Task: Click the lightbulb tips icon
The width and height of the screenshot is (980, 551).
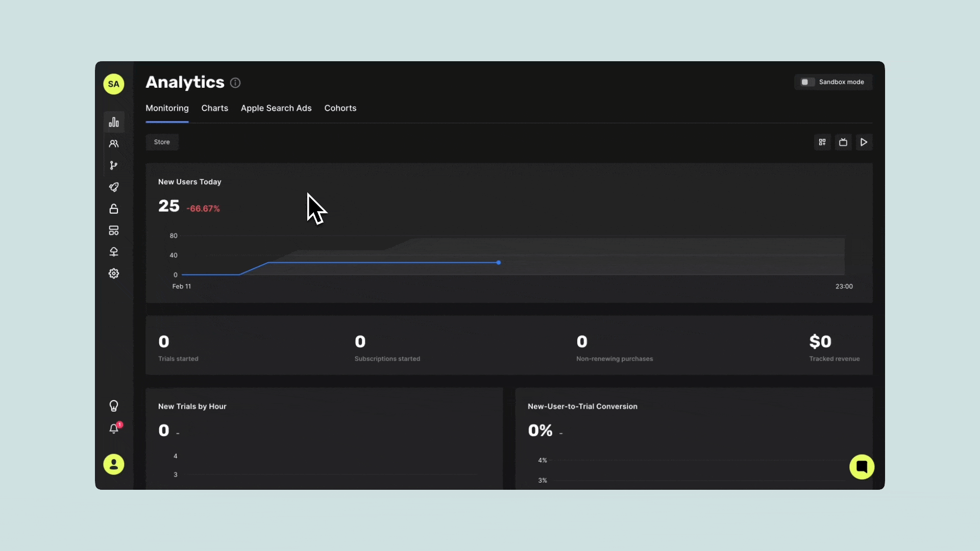Action: tap(114, 406)
